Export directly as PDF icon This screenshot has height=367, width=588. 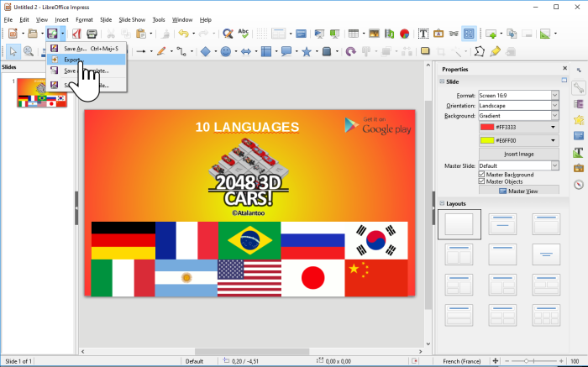(x=76, y=34)
